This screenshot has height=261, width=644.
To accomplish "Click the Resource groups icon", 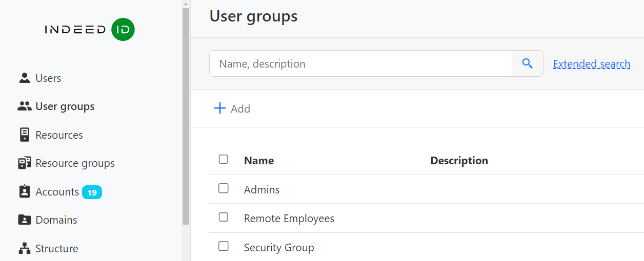I will tap(24, 163).
